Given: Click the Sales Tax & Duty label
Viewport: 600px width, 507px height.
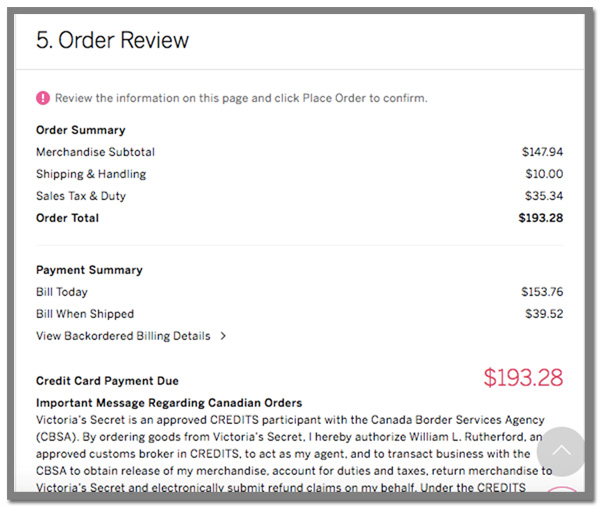Looking at the screenshot, I should click(x=81, y=196).
